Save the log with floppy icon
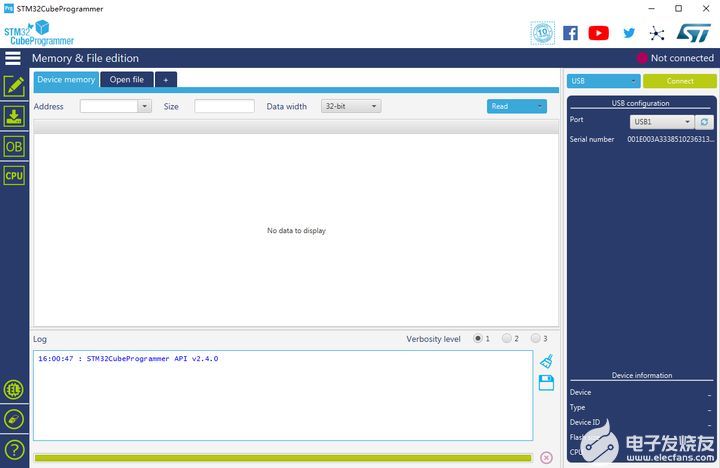 coord(546,383)
